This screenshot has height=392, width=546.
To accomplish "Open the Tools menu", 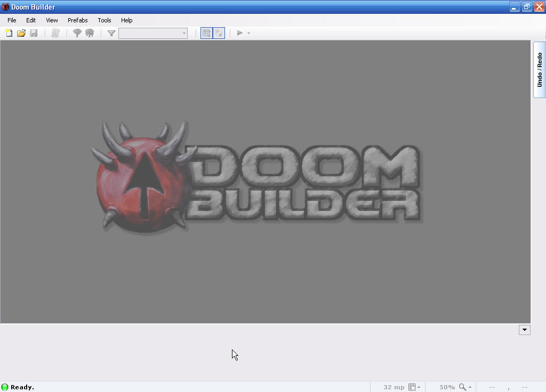I will point(104,20).
